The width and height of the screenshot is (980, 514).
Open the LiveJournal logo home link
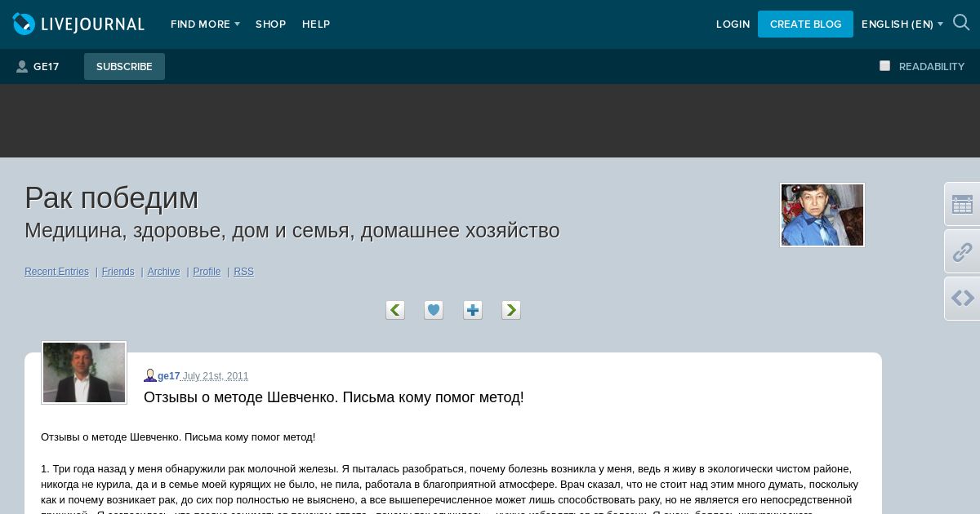[78, 24]
